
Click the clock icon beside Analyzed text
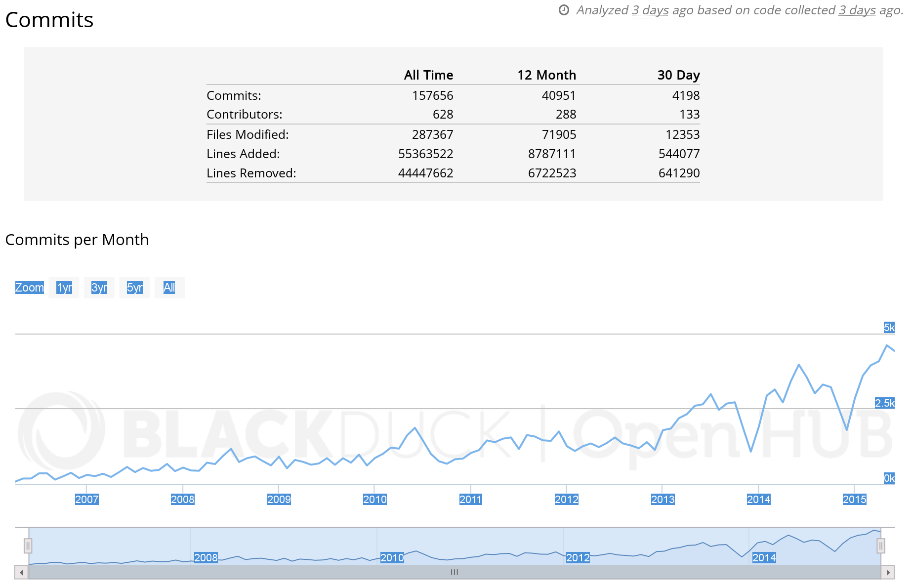pyautogui.click(x=564, y=10)
